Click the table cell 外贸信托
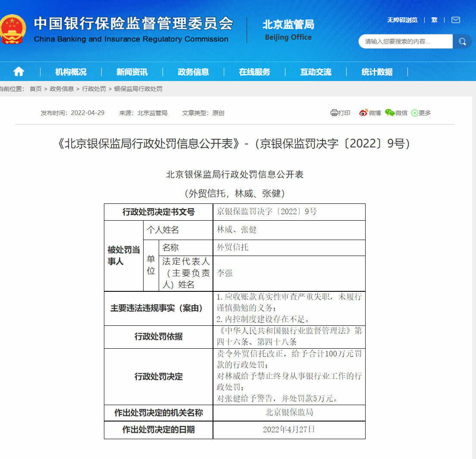Image resolution: width=476 pixels, height=459 pixels. tap(289, 247)
